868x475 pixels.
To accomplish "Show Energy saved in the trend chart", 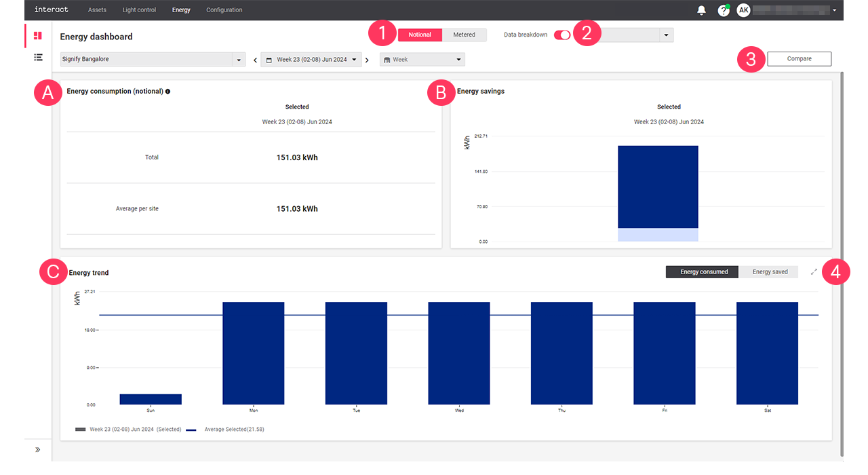I will [x=768, y=271].
